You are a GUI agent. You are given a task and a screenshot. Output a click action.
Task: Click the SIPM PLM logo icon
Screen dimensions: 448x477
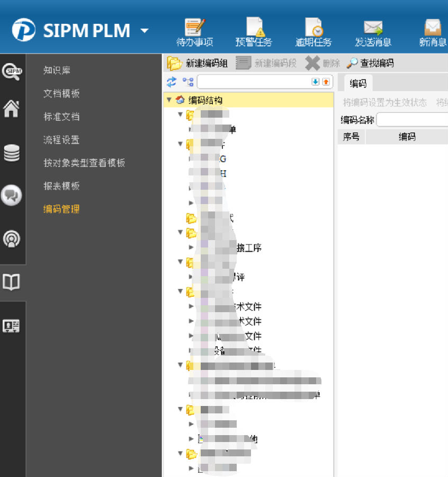pyautogui.click(x=23, y=30)
